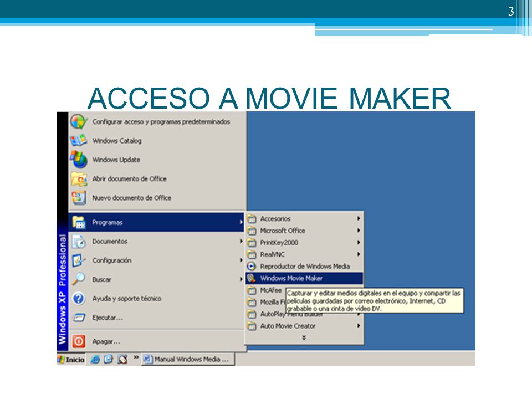
Task: Open the Ejecutar... run dialog entry
Action: click(x=156, y=318)
